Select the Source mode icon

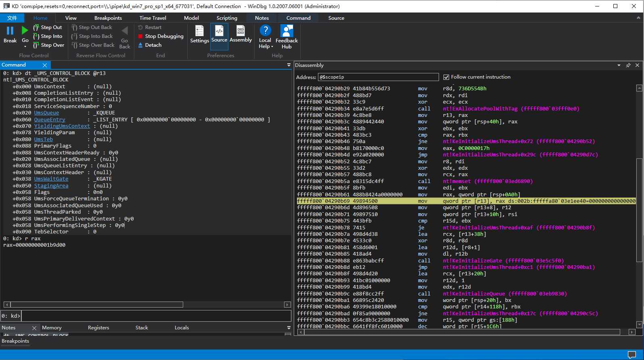[x=219, y=31]
